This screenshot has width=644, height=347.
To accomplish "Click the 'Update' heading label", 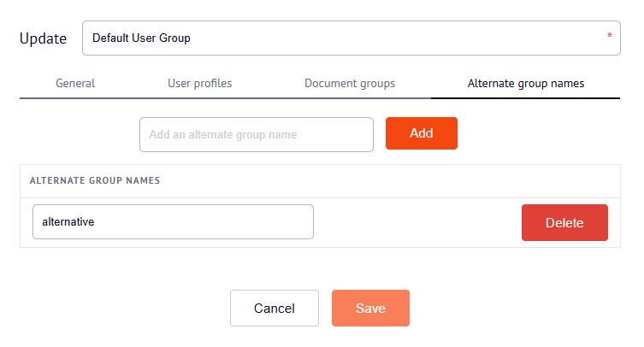I will pyautogui.click(x=43, y=38).
